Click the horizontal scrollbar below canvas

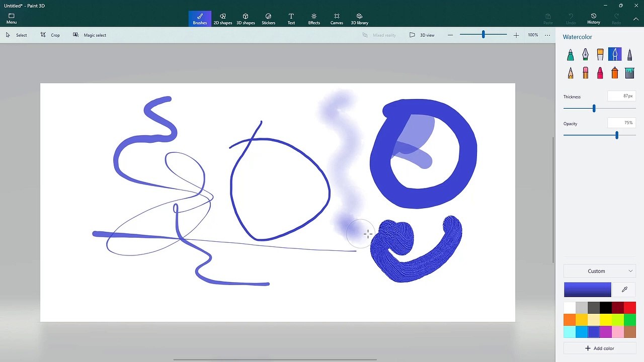point(275,359)
